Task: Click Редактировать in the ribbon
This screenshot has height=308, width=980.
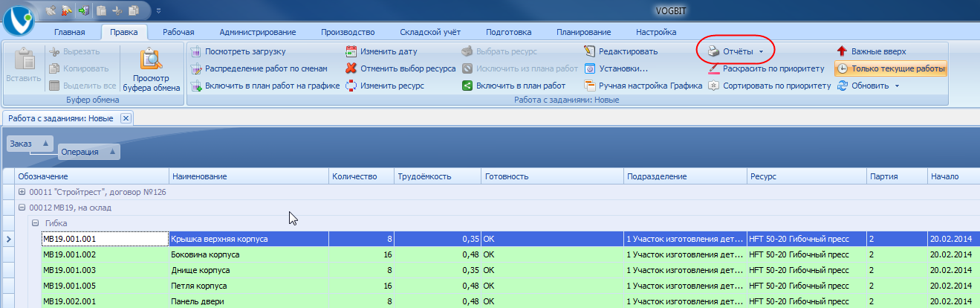Action: coord(621,51)
